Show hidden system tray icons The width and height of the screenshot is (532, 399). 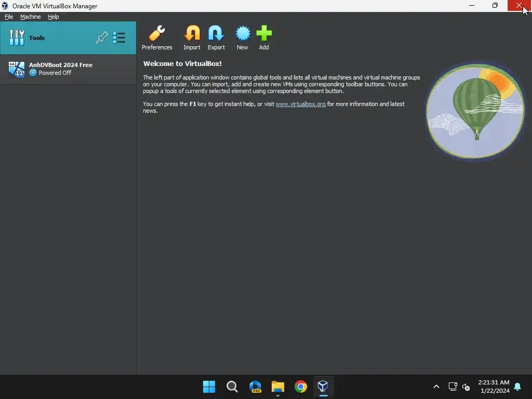pyautogui.click(x=436, y=387)
